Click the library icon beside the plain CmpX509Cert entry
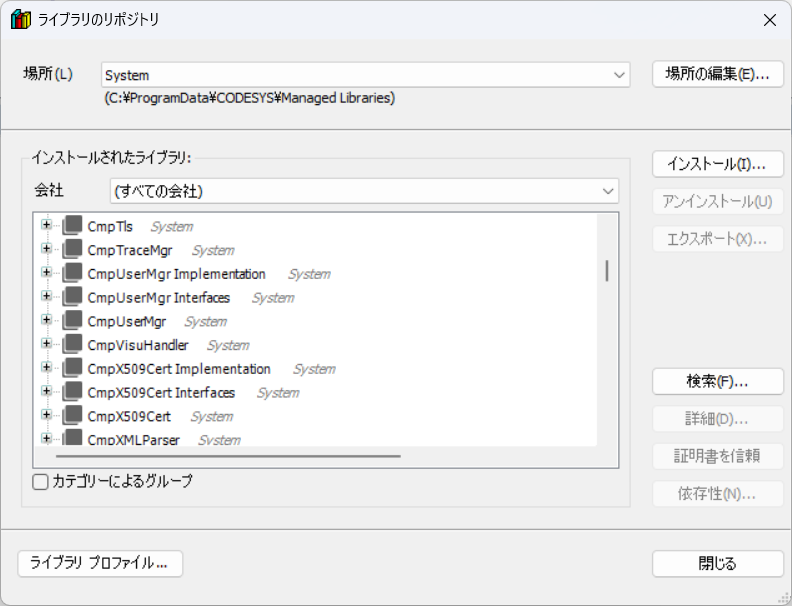The width and height of the screenshot is (792, 606). 72,415
